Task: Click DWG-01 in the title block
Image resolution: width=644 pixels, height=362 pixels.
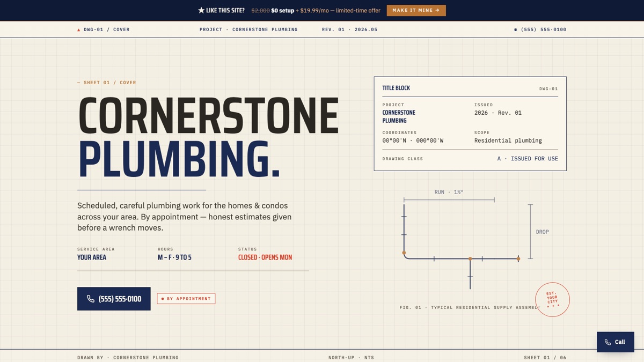Action: (548, 89)
